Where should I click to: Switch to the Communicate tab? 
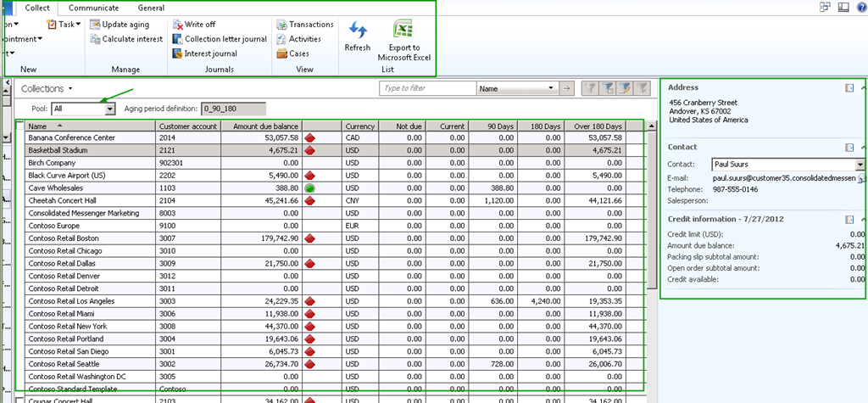(93, 7)
